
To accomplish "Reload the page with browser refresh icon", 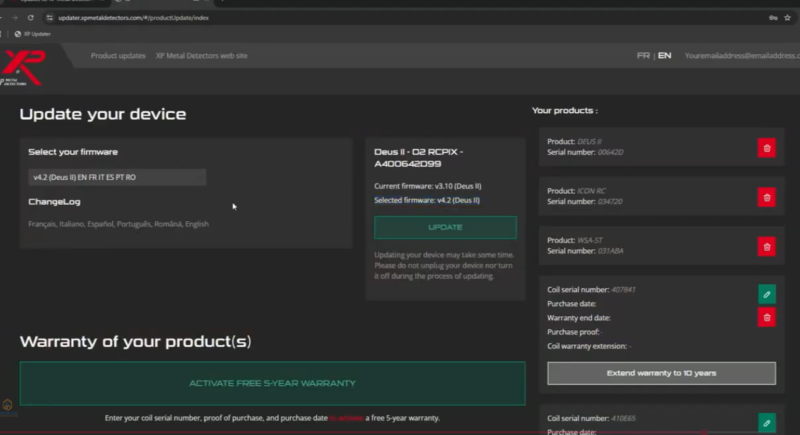I will [x=31, y=18].
